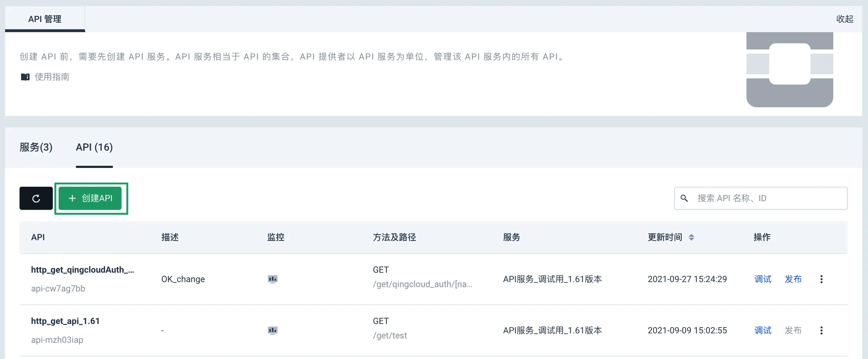The width and height of the screenshot is (868, 359).
Task: Click 调试 for http_get_qingcloudAuth API
Action: pyautogui.click(x=763, y=279)
